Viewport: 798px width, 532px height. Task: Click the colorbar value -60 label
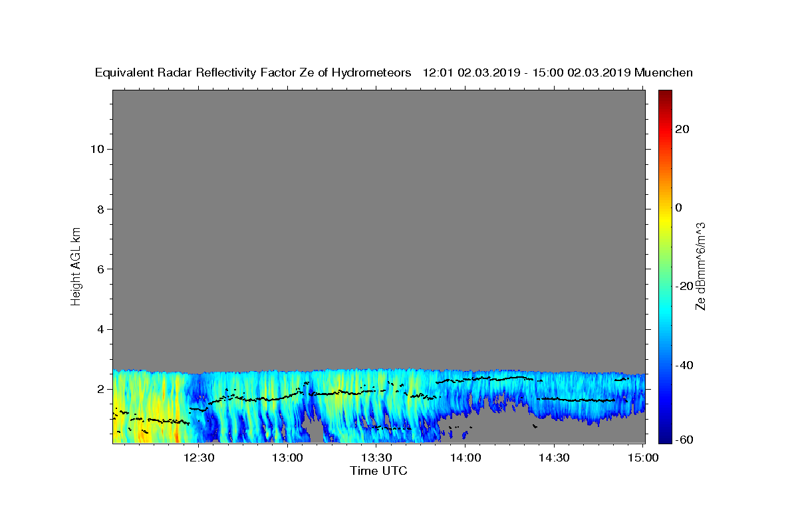click(x=684, y=440)
